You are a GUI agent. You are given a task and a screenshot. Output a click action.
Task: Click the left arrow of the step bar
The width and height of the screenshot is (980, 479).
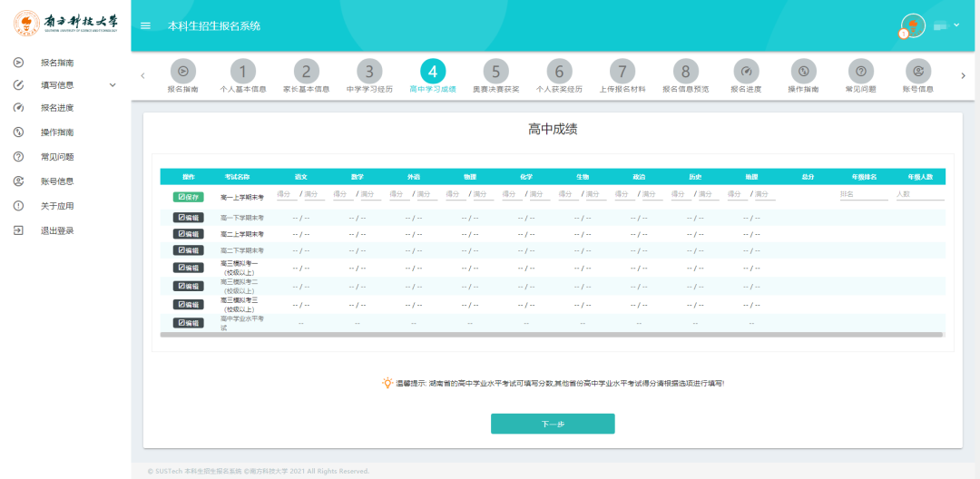(x=142, y=75)
